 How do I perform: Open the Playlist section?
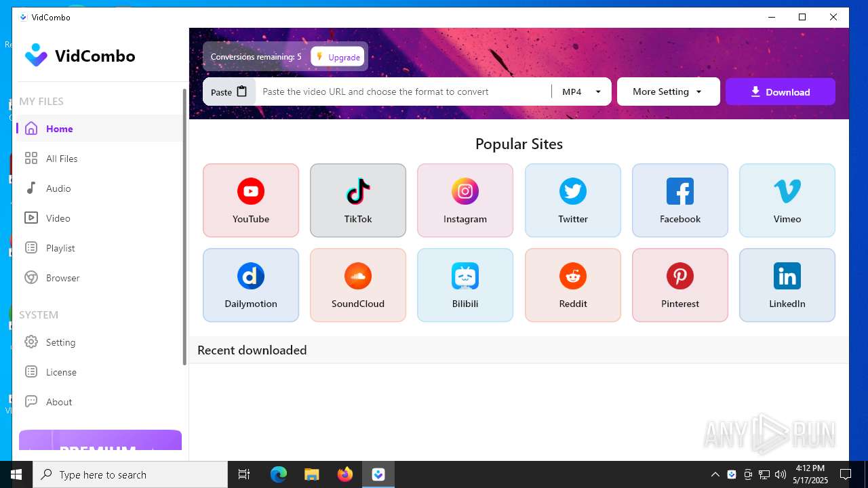pos(99,248)
